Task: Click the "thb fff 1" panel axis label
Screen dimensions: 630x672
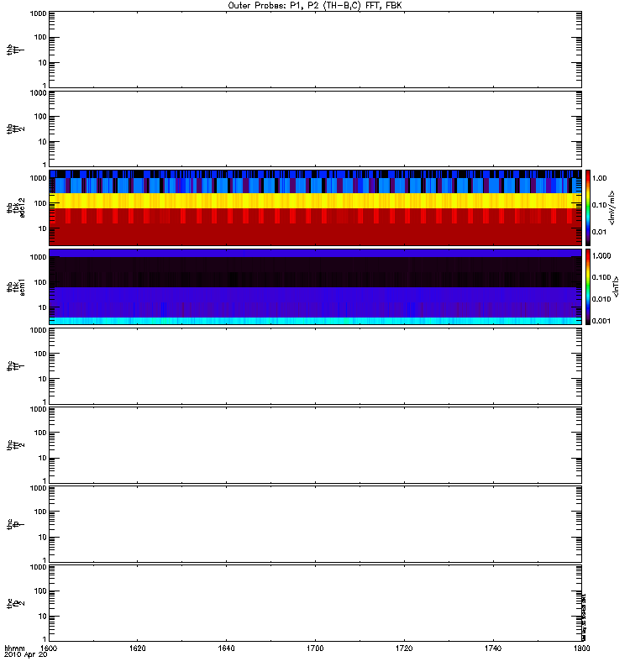Action: pyautogui.click(x=15, y=50)
